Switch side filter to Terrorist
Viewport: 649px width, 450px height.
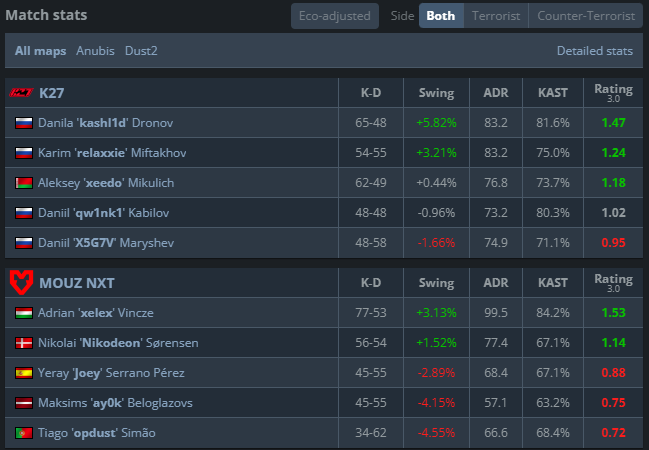[496, 16]
